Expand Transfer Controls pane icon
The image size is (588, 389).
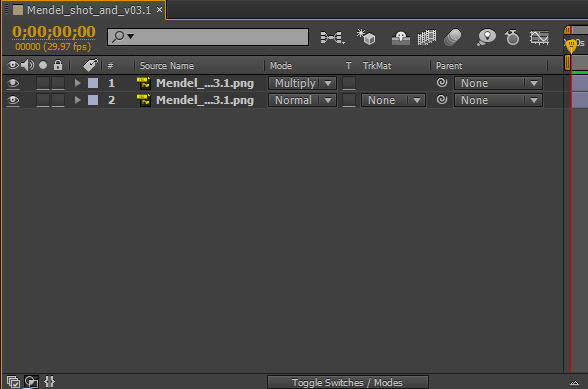32,382
